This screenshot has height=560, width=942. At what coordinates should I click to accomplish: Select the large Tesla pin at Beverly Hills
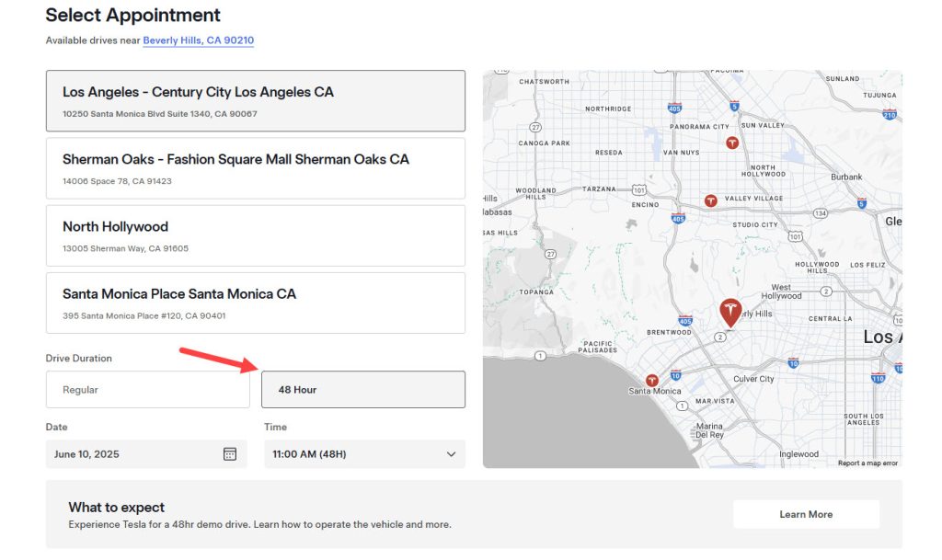point(730,312)
